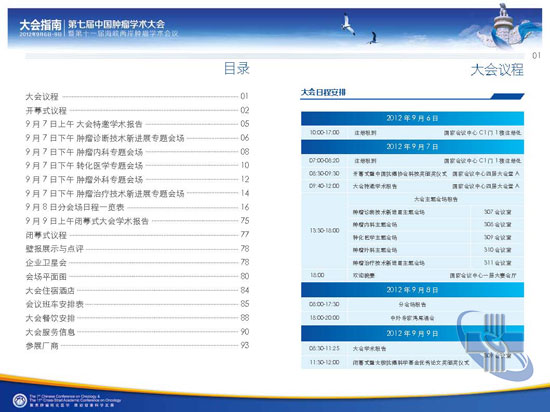Open the 开幕式议程 contents entry
The height and width of the screenshot is (412, 550).
[137, 110]
